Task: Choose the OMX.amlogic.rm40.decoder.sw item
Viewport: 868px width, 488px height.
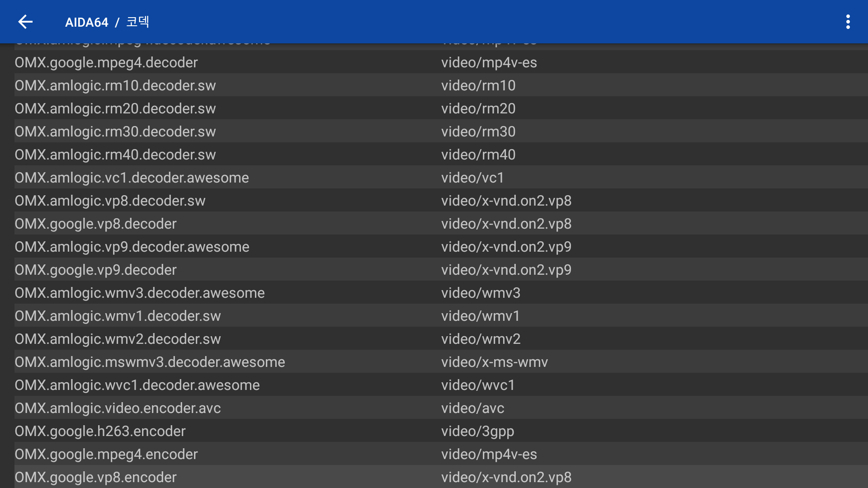Action: (x=115, y=155)
